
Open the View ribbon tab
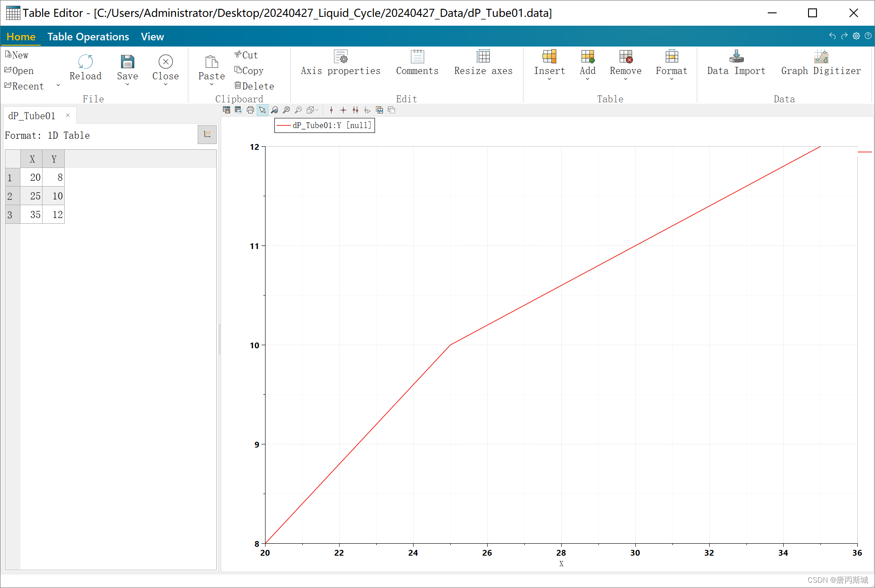[152, 37]
